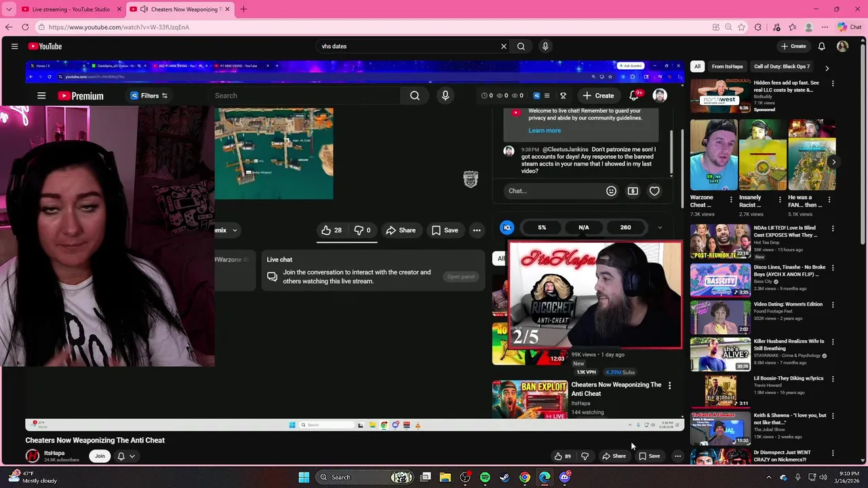Open Edge settings and more ellipsis
Screen dimensions: 868x488
click(825, 27)
